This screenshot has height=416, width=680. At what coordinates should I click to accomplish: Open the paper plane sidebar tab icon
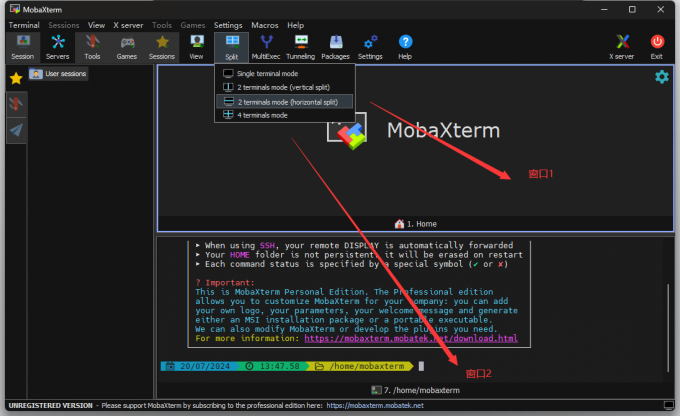pos(16,130)
